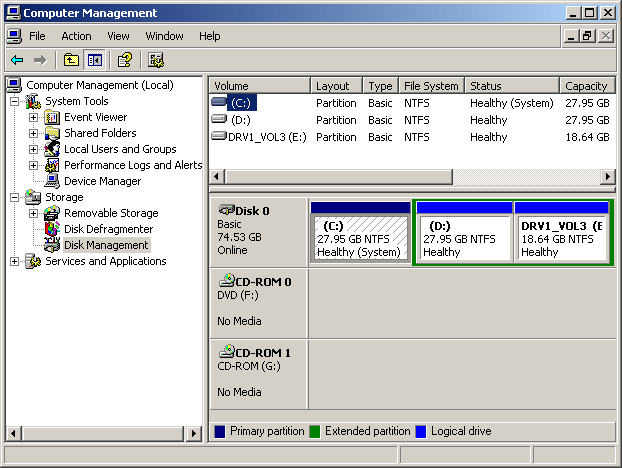Click the Disk Management icon
622x468 pixels.
(52, 245)
